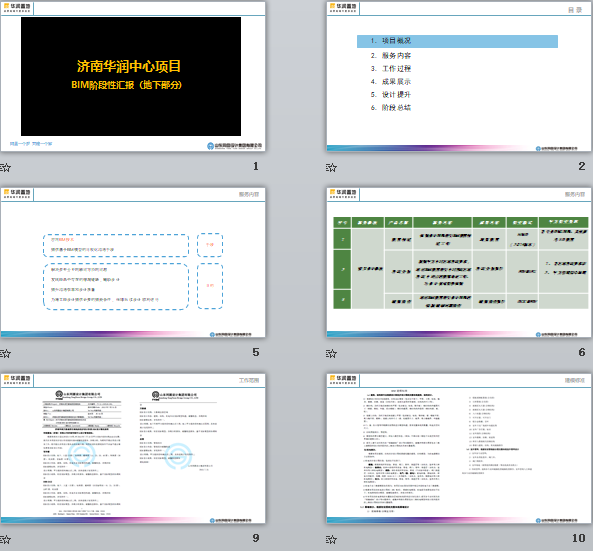Click agenda item 5. 设计提升
593x551 pixels.
(391, 95)
